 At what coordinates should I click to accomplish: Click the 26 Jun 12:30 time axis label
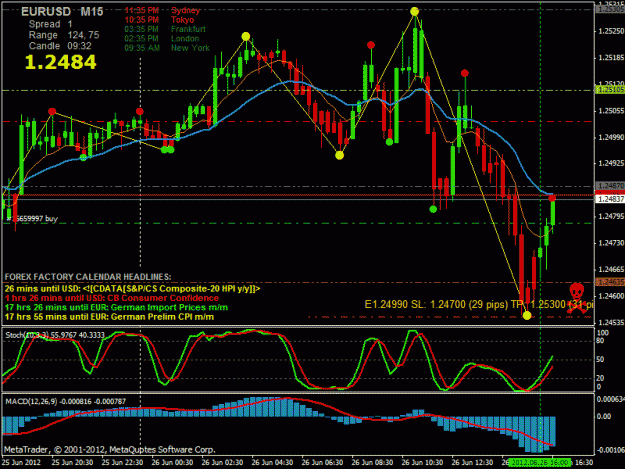472,463
